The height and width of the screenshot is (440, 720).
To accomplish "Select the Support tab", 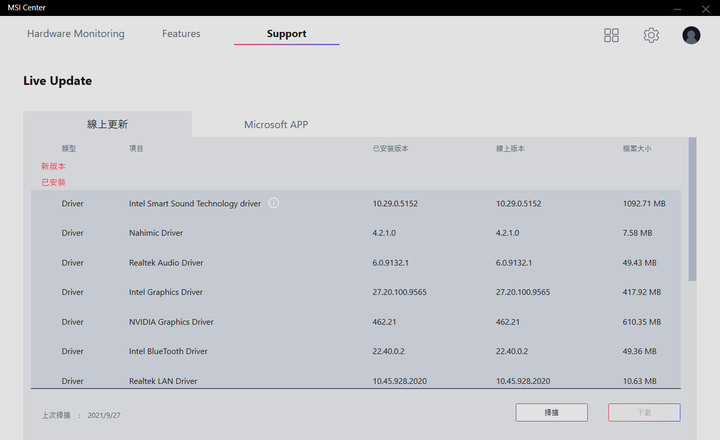I will tap(287, 34).
